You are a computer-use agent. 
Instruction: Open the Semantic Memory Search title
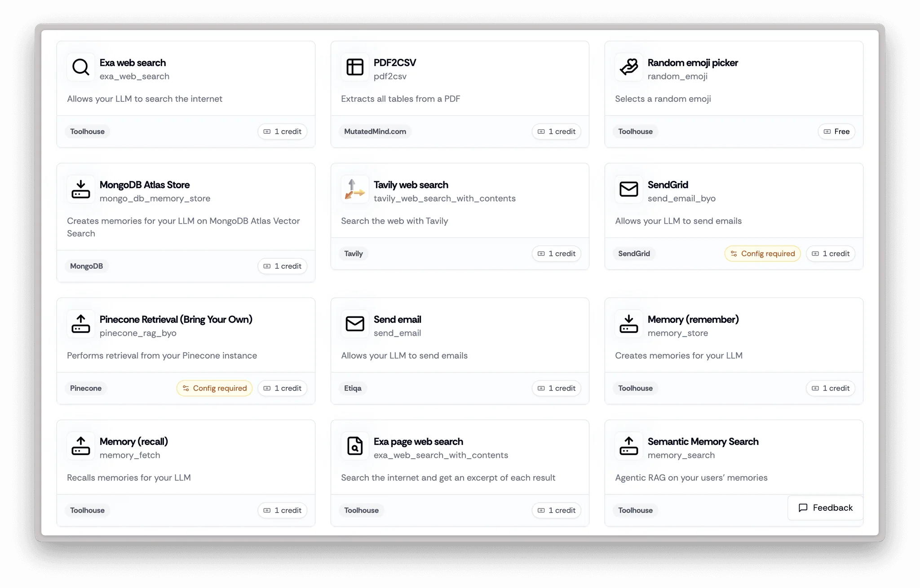[x=703, y=442]
